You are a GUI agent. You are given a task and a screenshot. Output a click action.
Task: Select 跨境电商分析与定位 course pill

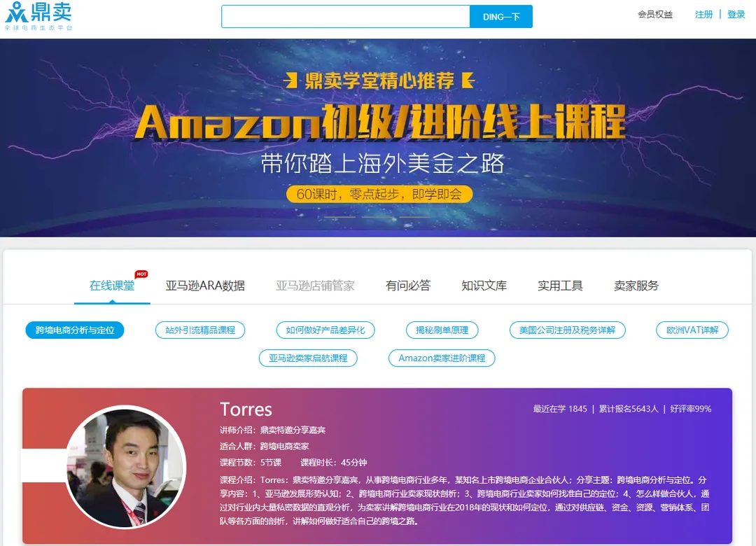pyautogui.click(x=75, y=330)
